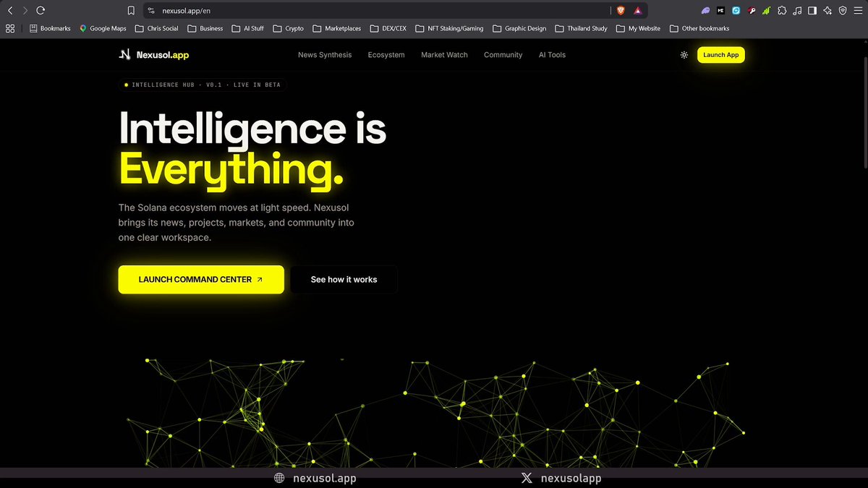Viewport: 868px width, 488px height.
Task: Open Brave Rewards triangle icon
Action: [x=638, y=11]
